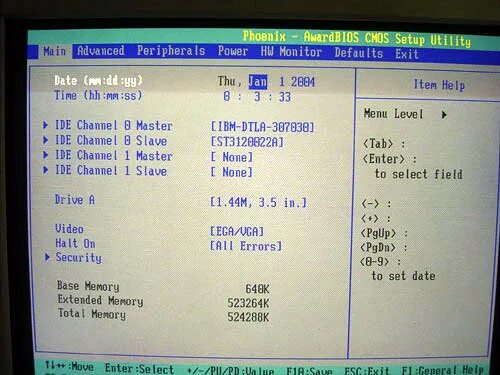
Task: Click the Base Memory label
Action: pyautogui.click(x=88, y=286)
